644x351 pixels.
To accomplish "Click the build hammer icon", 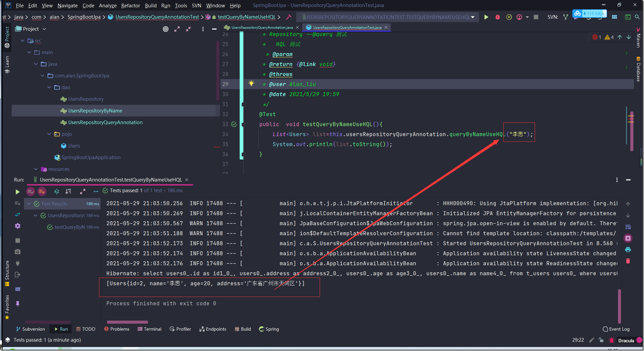I will [289, 17].
